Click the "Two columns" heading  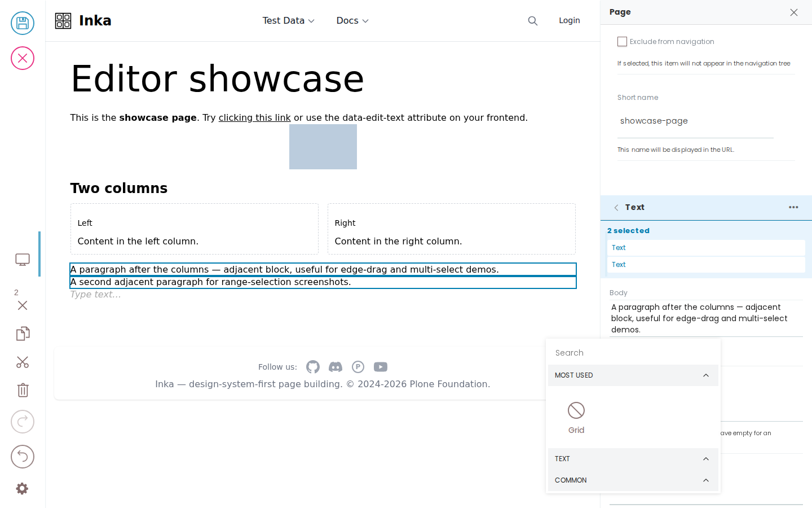coord(119,189)
